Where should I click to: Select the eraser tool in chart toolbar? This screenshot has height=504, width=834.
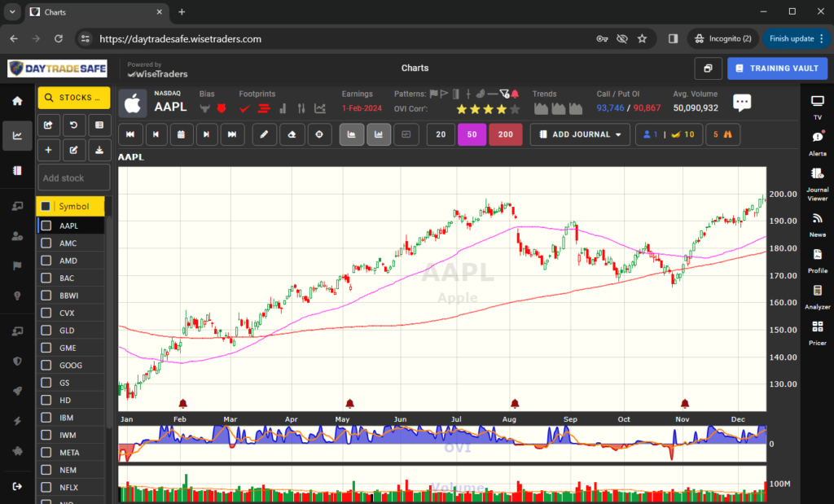coord(291,134)
